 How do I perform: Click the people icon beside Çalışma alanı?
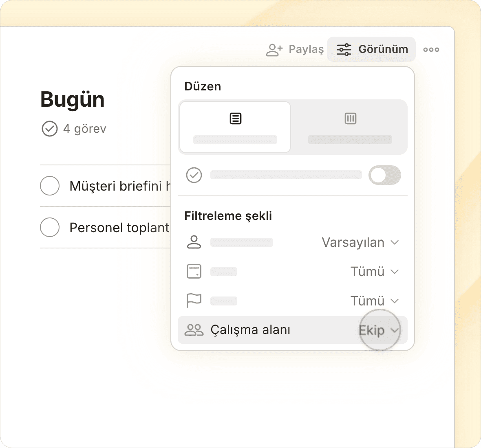coord(194,330)
